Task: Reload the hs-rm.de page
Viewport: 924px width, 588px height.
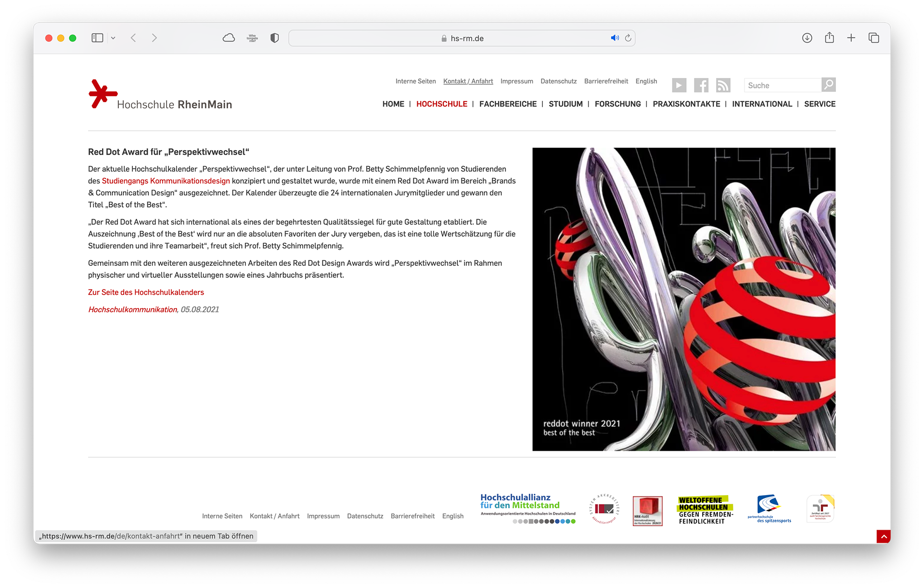Action: pos(628,38)
